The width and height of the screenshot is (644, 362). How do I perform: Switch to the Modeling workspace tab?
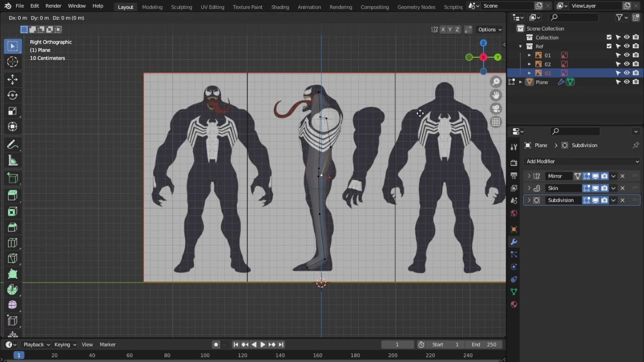(152, 7)
